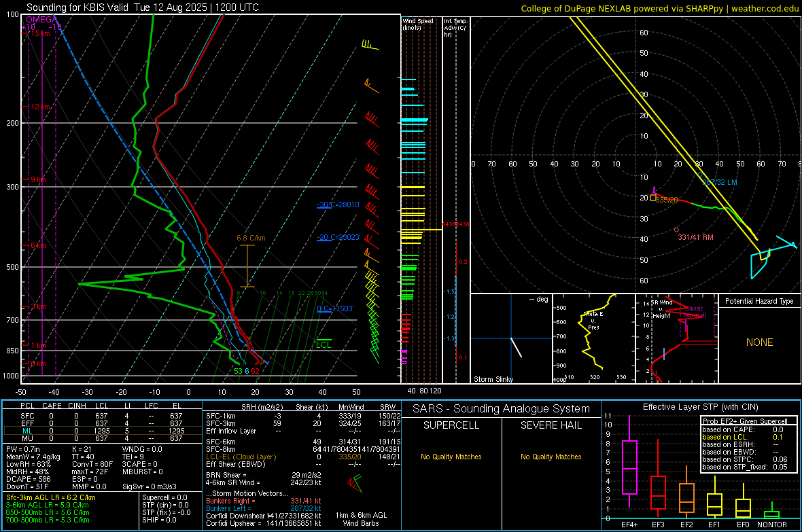
Task: Click 'Effective Layer STP (with CIN)' title
Action: click(700, 407)
